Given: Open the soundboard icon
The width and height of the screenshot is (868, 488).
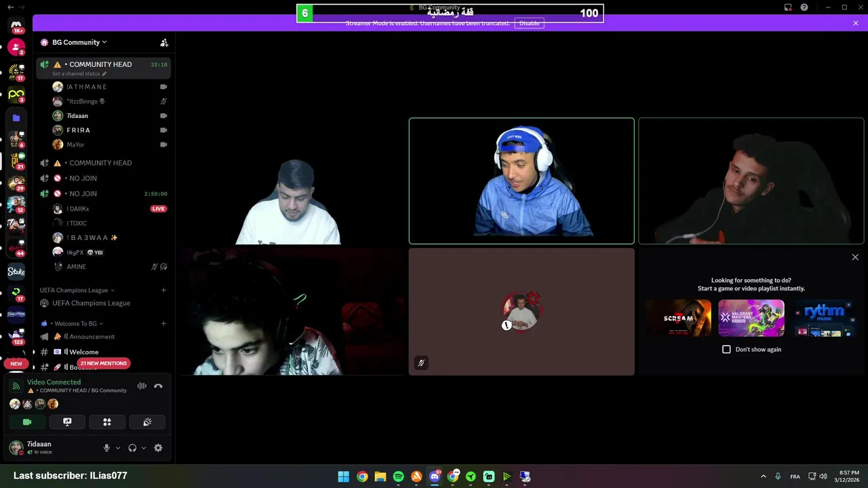Looking at the screenshot, I should [147, 422].
